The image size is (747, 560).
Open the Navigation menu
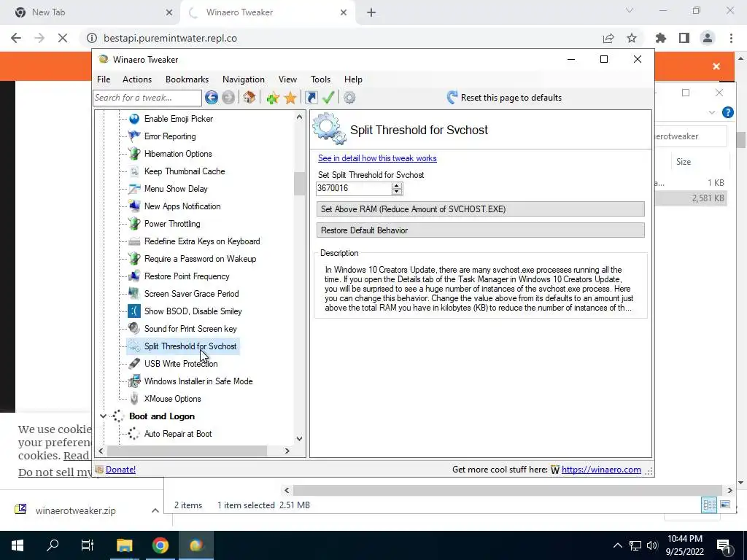pyautogui.click(x=244, y=79)
